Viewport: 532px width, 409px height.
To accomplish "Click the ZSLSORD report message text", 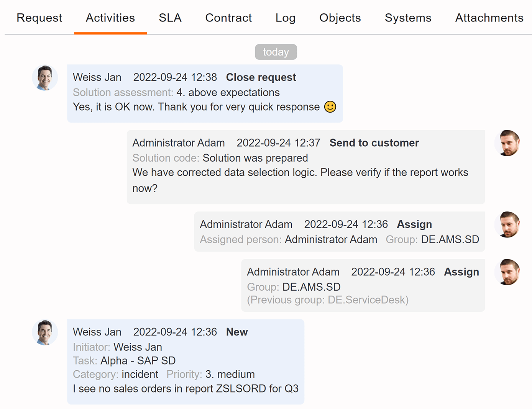I will (186, 389).
